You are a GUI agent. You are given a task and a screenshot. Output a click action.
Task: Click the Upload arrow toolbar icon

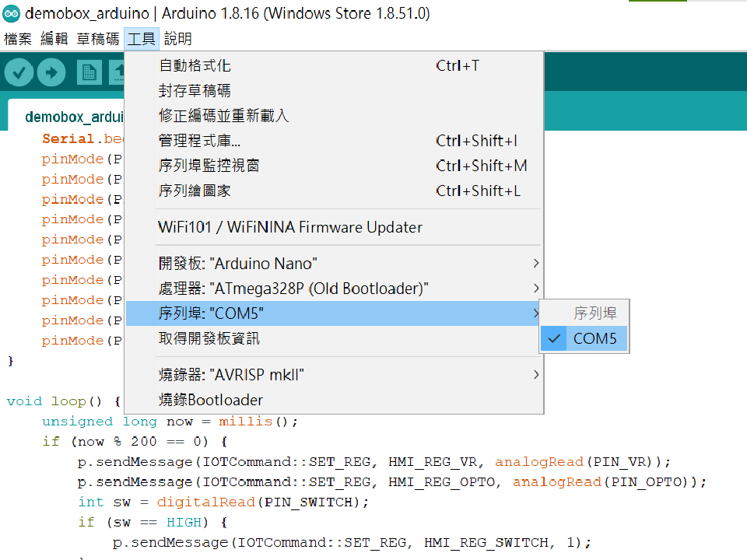51,73
